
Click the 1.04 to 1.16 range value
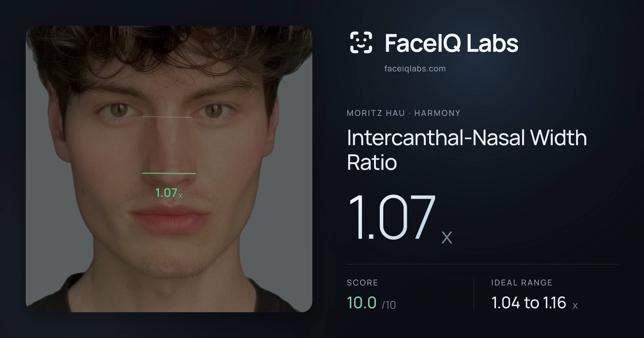tap(535, 303)
